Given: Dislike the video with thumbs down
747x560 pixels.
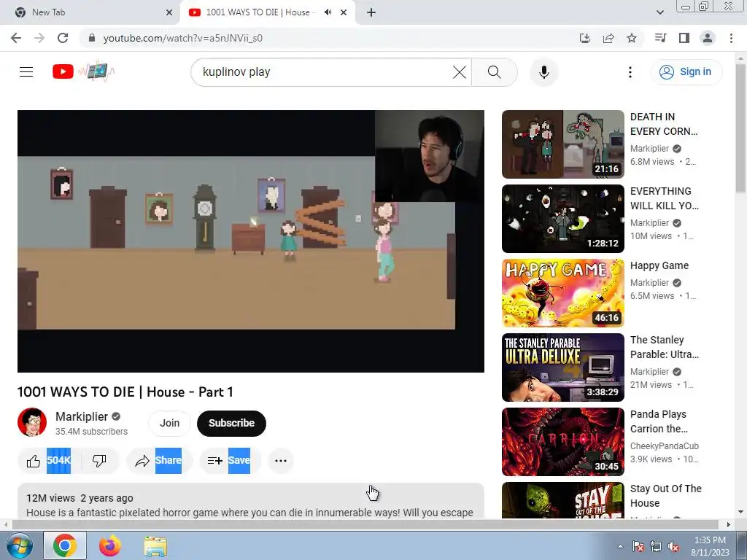Looking at the screenshot, I should [x=99, y=461].
